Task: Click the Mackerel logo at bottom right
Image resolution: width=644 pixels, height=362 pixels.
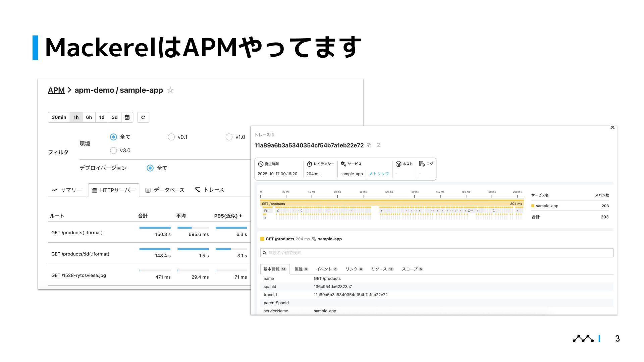Action: (583, 339)
